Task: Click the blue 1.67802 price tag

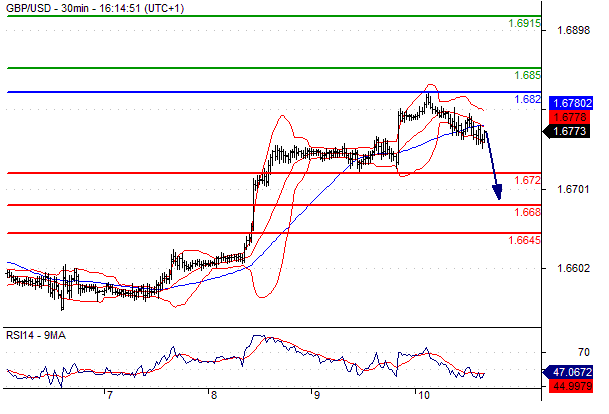Action: pos(571,103)
